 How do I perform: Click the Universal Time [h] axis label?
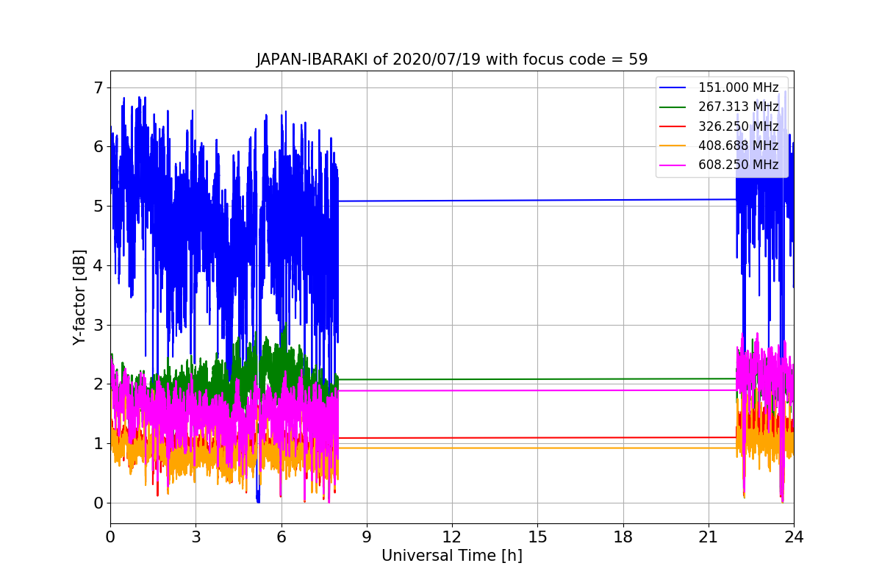tap(451, 556)
